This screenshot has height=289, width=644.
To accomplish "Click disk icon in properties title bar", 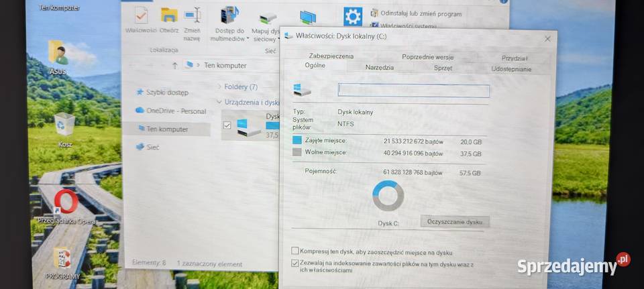I will [x=288, y=36].
